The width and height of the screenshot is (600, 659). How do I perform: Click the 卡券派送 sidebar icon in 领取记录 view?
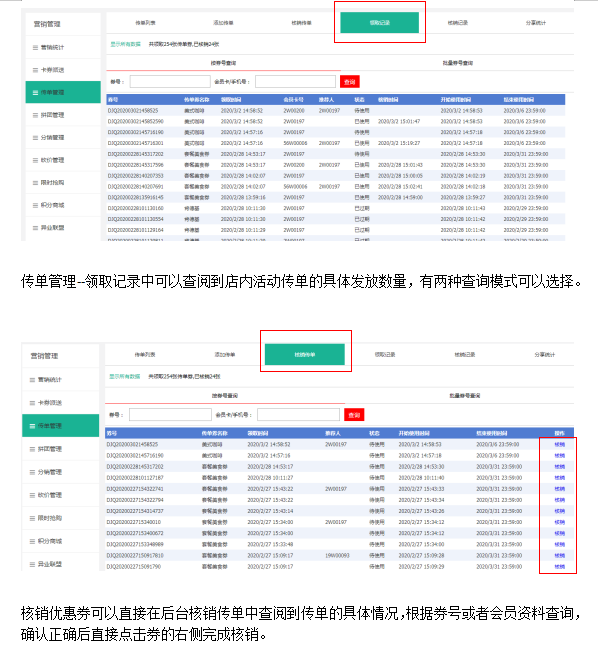[35, 69]
